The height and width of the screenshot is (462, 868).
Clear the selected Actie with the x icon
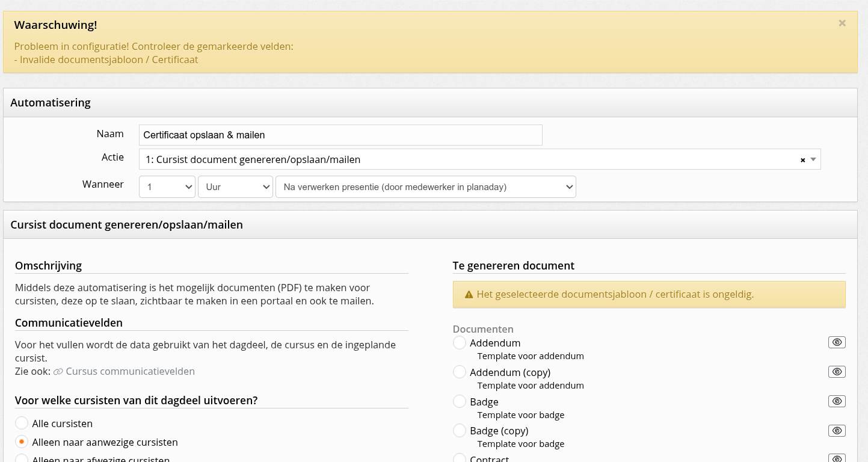point(802,160)
